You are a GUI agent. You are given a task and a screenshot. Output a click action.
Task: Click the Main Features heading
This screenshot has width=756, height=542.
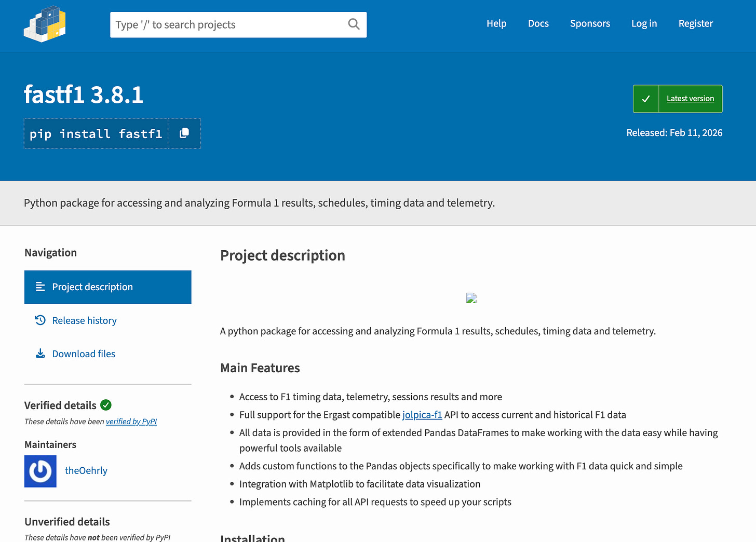260,368
